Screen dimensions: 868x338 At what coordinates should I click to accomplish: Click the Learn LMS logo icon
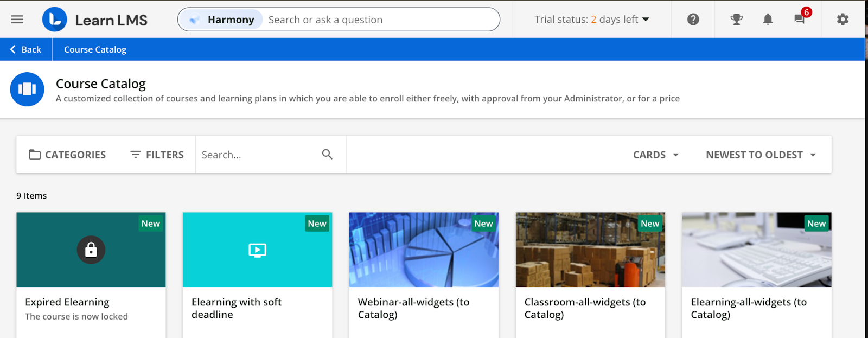[x=55, y=20]
